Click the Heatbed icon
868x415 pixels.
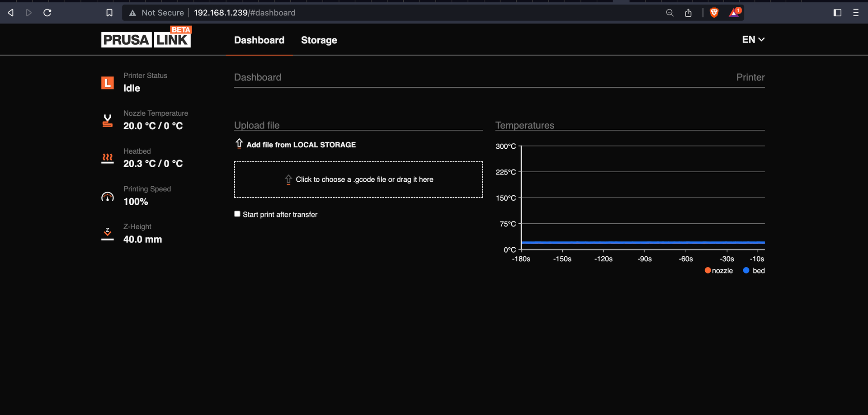tap(107, 158)
